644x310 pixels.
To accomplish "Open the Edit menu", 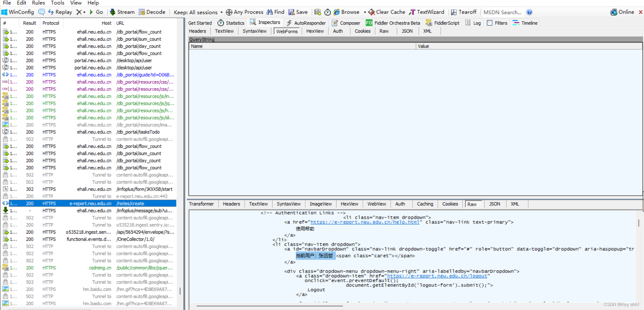I will 22,3.
